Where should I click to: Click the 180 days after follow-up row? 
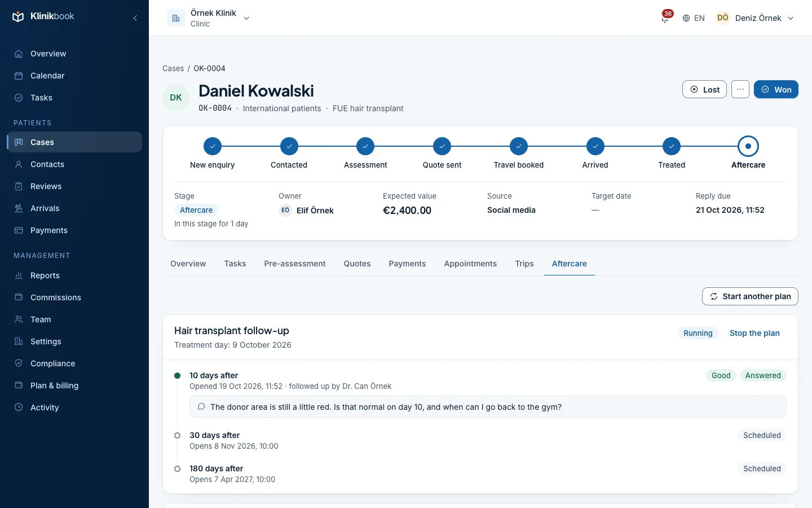coord(480,474)
